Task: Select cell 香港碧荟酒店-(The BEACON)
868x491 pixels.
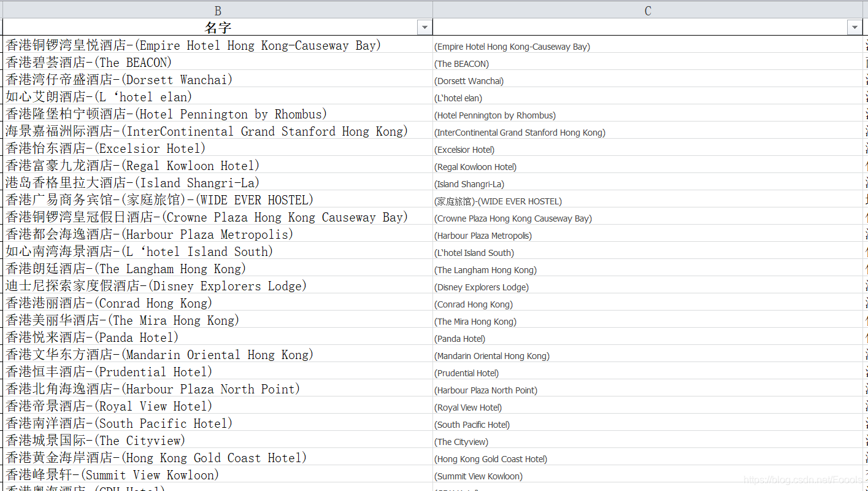Action: (218, 62)
